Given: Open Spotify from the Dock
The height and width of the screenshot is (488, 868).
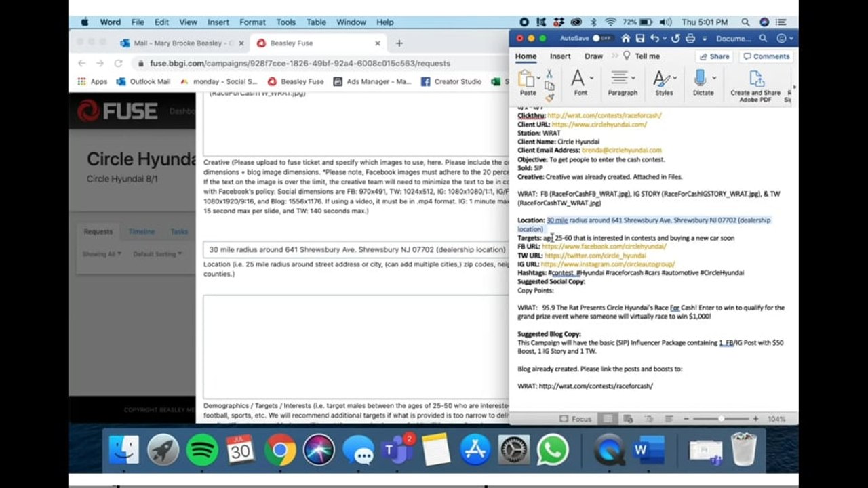Looking at the screenshot, I should 201,450.
